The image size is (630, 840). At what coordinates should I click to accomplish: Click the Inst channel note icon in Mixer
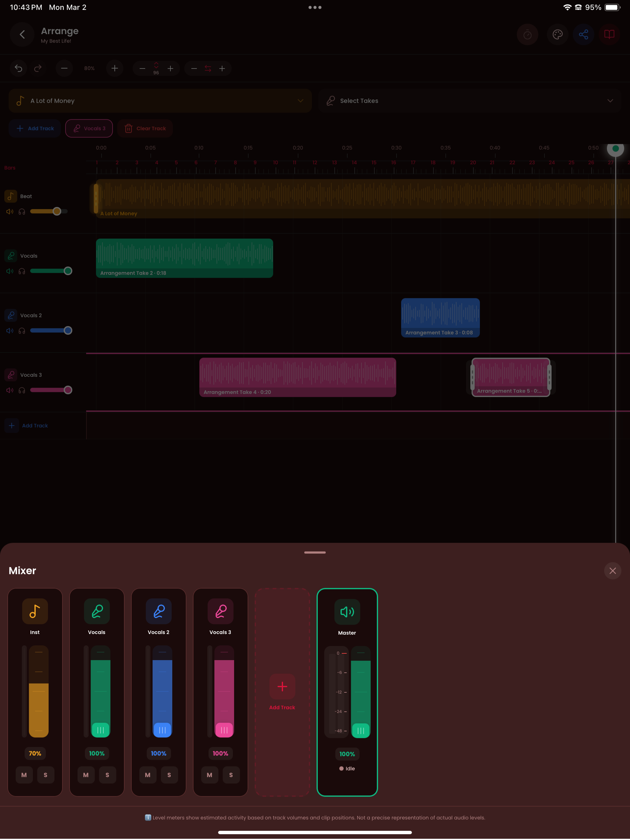(x=35, y=611)
